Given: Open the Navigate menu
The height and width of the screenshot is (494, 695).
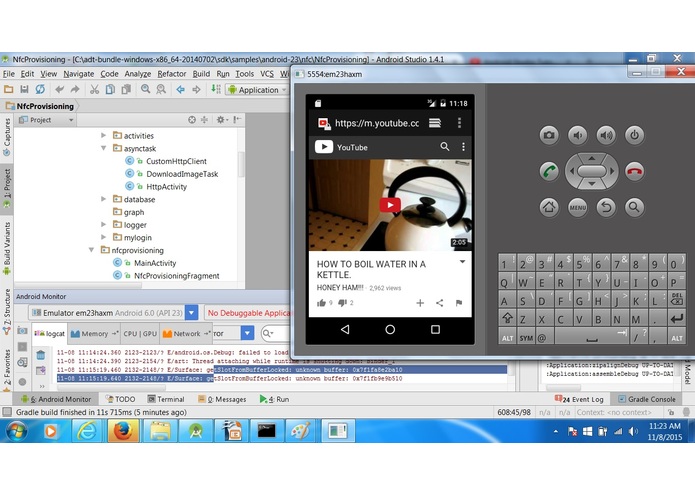Looking at the screenshot, I should [78, 74].
